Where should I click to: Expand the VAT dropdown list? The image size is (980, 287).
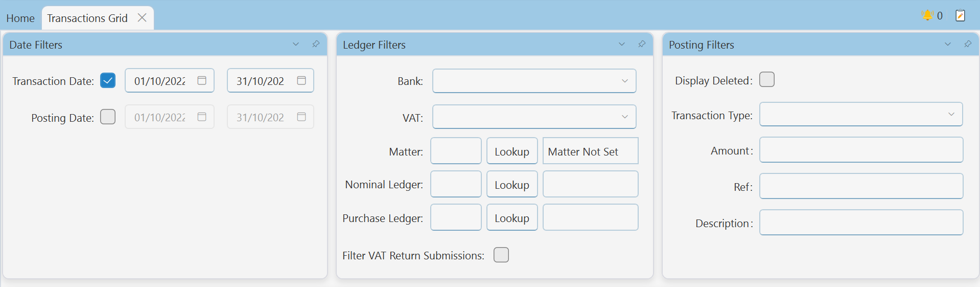point(534,117)
